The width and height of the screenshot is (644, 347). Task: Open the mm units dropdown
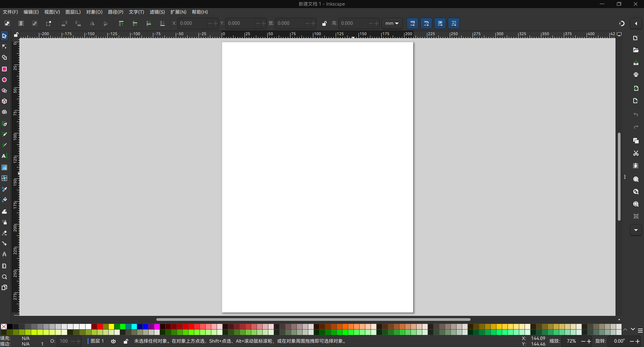392,23
